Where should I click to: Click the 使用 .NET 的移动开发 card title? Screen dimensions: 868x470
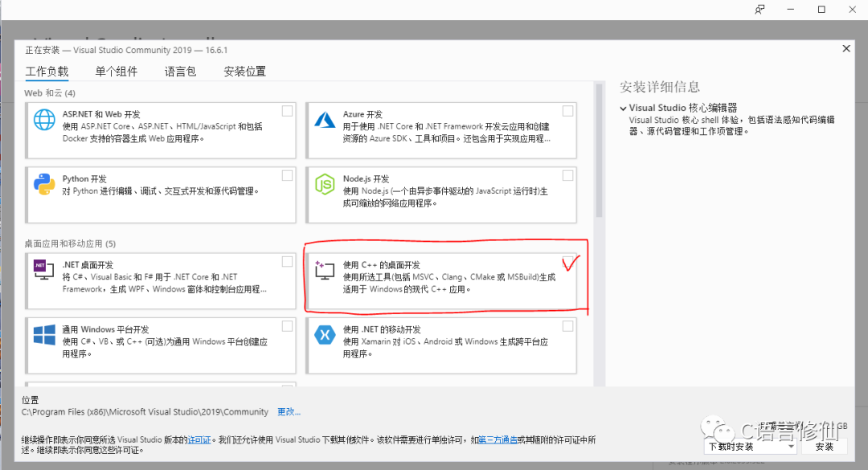(x=382, y=329)
